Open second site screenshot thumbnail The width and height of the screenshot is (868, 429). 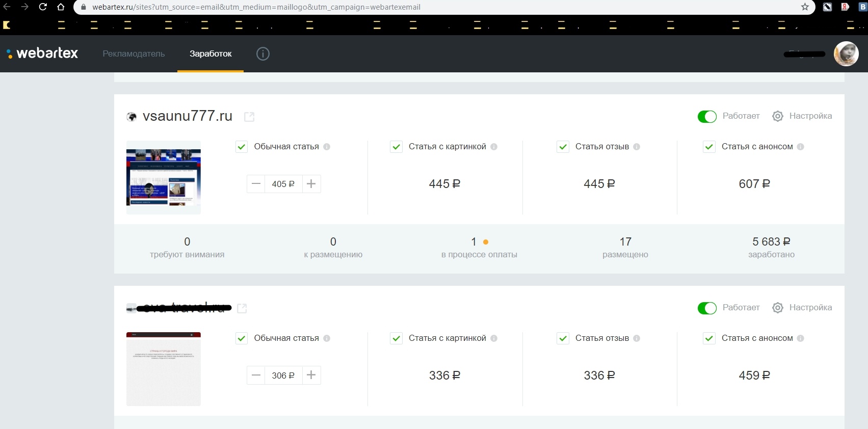point(164,369)
